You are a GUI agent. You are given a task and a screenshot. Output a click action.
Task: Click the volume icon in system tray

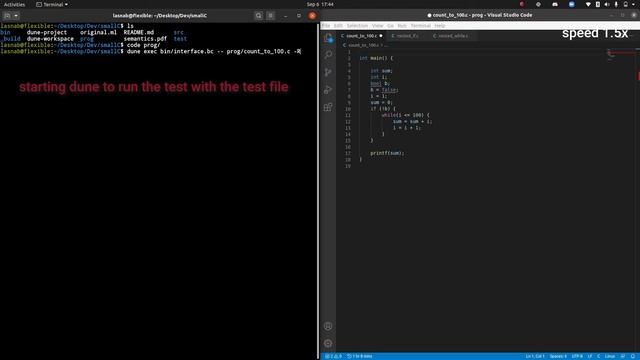click(x=607, y=4)
